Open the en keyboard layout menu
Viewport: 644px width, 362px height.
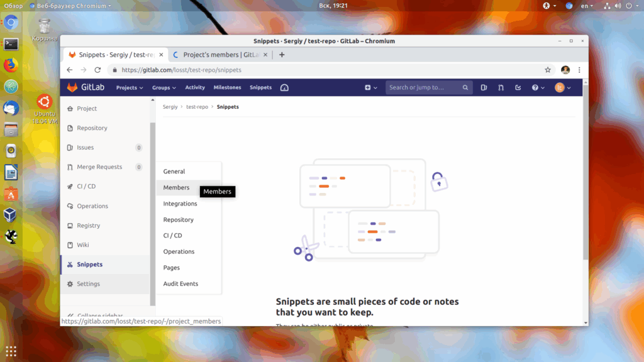[x=587, y=6]
